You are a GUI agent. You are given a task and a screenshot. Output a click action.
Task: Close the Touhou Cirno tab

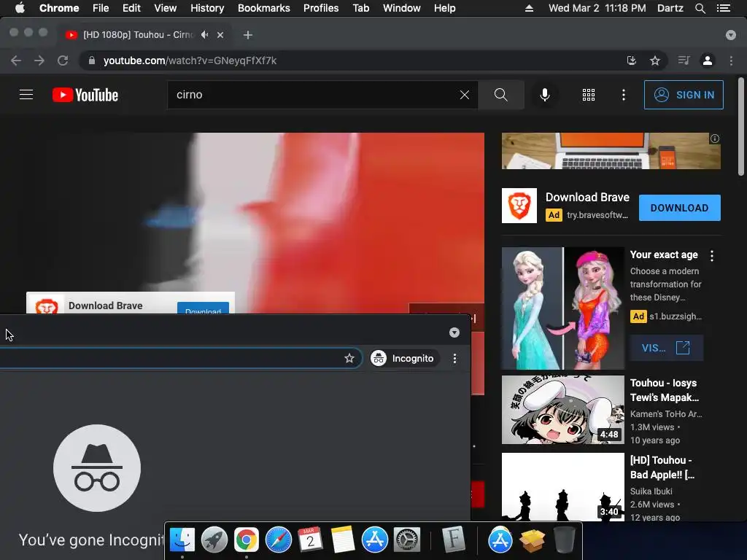pyautogui.click(x=220, y=35)
